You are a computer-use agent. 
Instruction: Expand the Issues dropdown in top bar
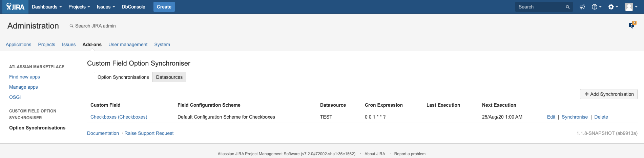coord(106,7)
